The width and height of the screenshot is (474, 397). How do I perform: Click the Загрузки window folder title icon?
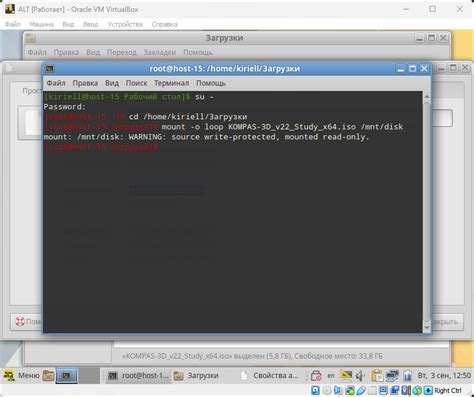pyautogui.click(x=31, y=38)
